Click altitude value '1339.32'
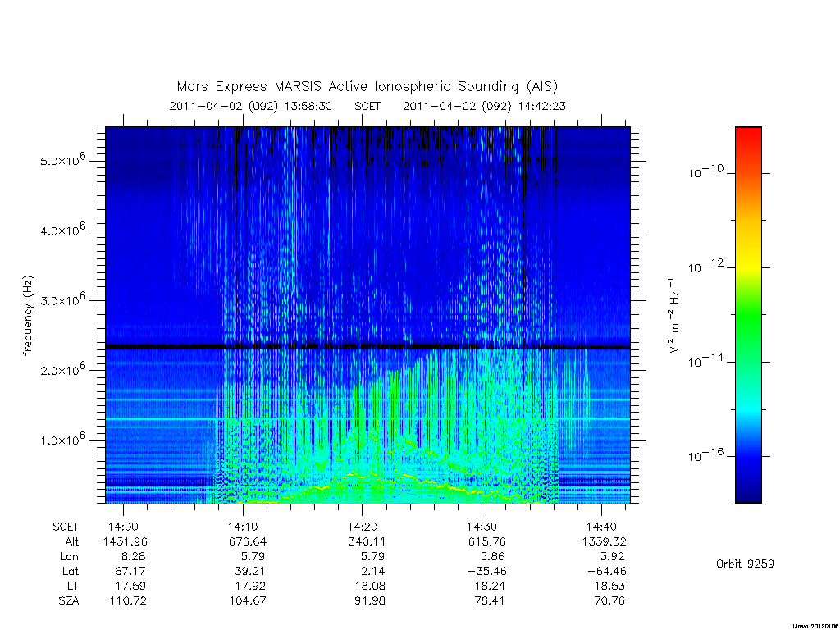840x630 pixels. pos(605,541)
